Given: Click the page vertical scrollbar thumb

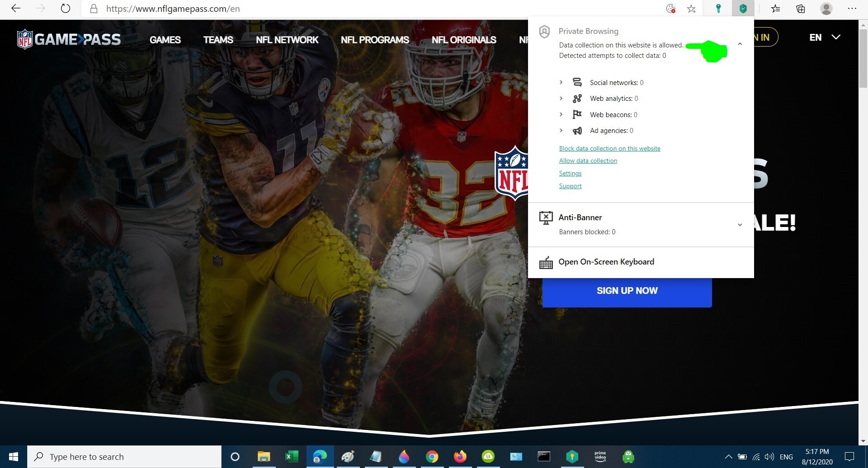Looking at the screenshot, I should coord(863,59).
